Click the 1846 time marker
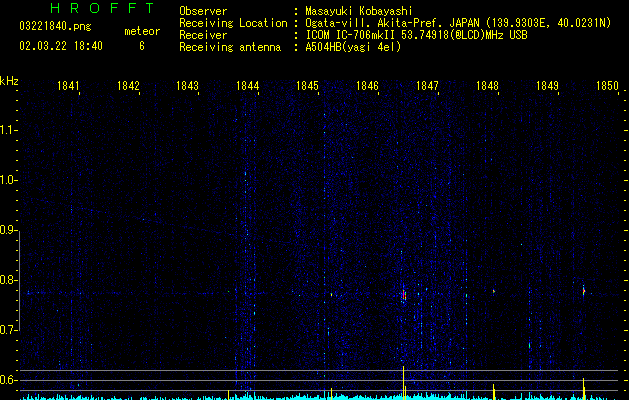This screenshot has height=400, width=629. click(x=367, y=86)
